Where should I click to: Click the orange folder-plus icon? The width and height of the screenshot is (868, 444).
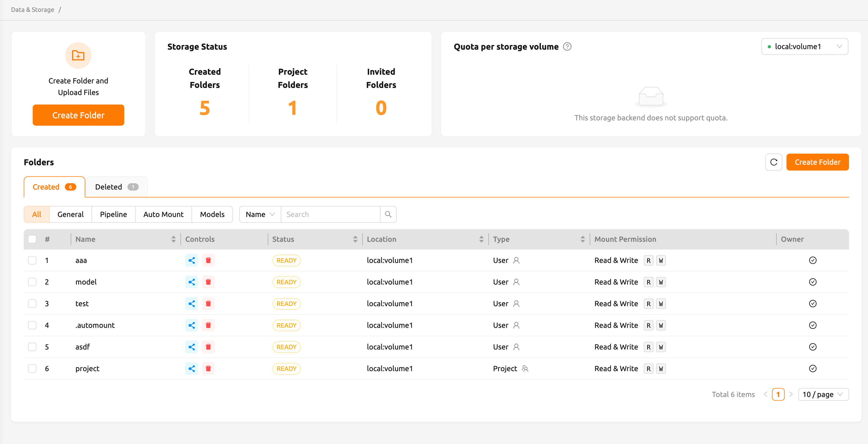(x=78, y=55)
